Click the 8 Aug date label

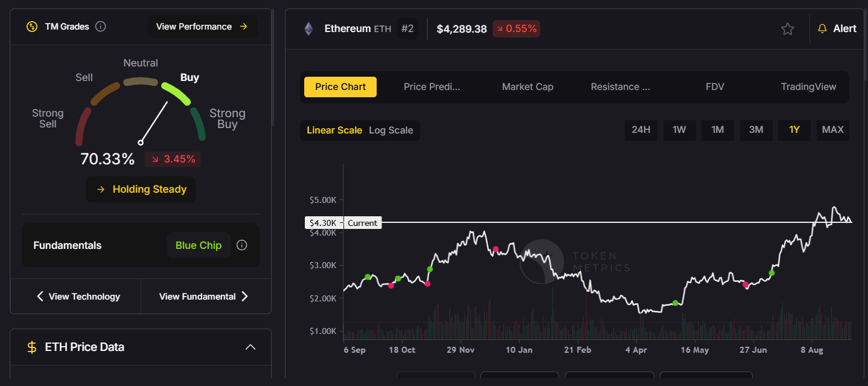(811, 350)
